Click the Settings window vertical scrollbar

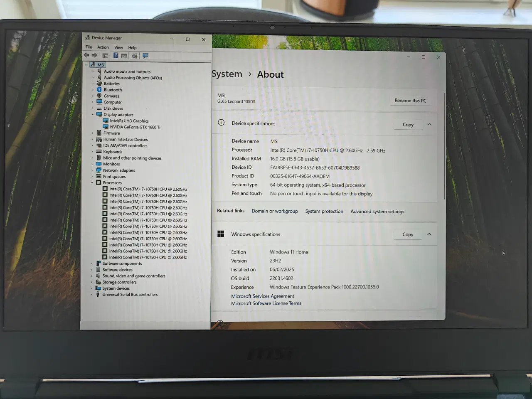tap(444, 145)
